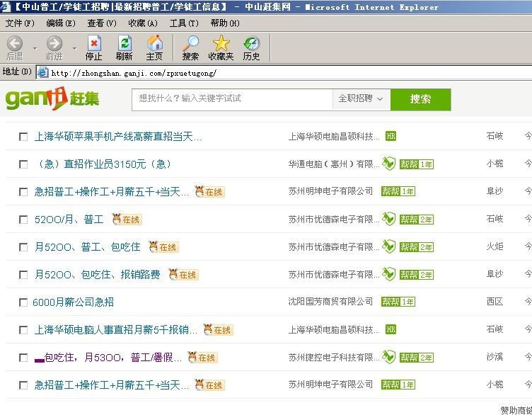Click location 西区 in the listing
The width and height of the screenshot is (532, 415).
coord(495,301)
